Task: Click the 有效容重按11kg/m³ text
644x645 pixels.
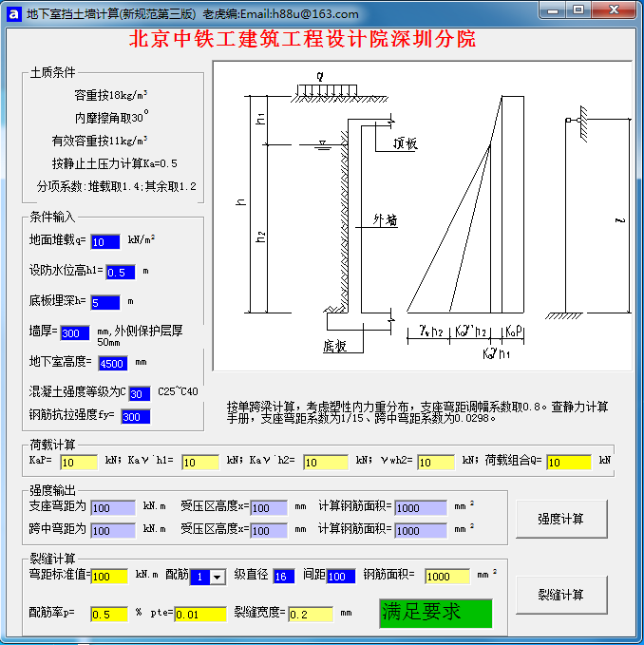Action: [100, 141]
